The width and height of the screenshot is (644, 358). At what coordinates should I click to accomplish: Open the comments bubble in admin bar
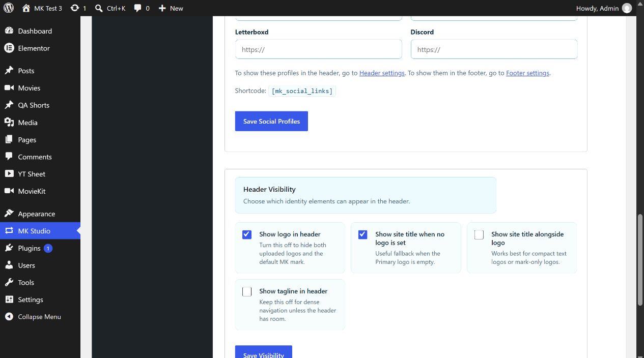coord(137,8)
